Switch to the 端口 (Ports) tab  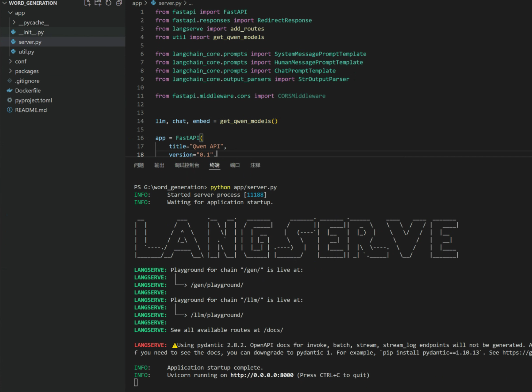click(x=235, y=165)
